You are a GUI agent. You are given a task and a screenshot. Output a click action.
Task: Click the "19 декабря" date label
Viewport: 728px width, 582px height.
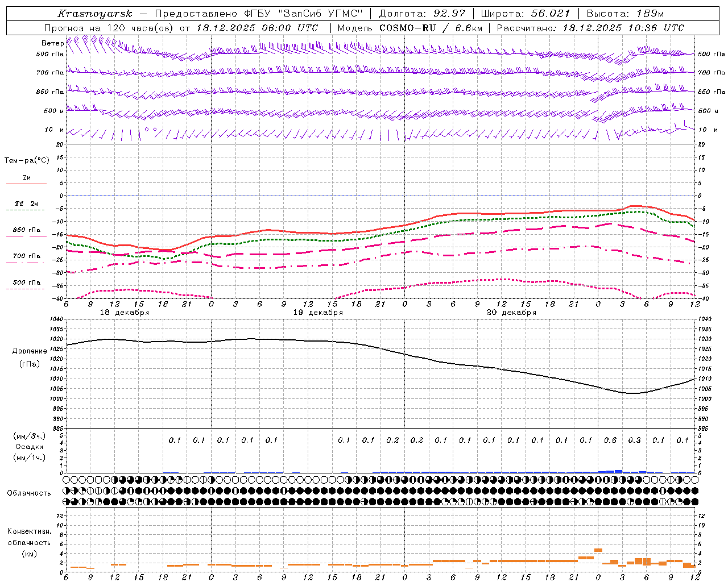(318, 313)
